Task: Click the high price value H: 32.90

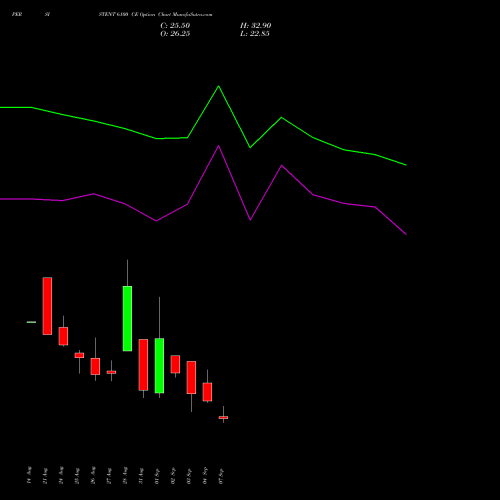Action: [x=255, y=26]
